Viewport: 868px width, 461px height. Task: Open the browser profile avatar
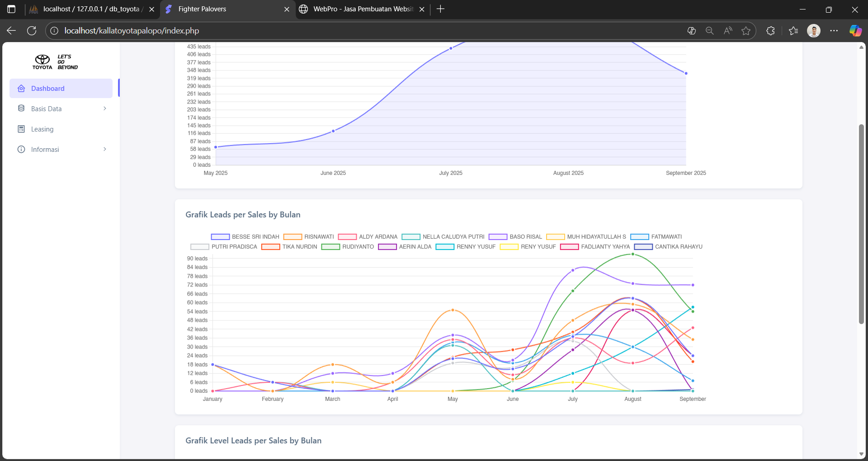[813, 31]
